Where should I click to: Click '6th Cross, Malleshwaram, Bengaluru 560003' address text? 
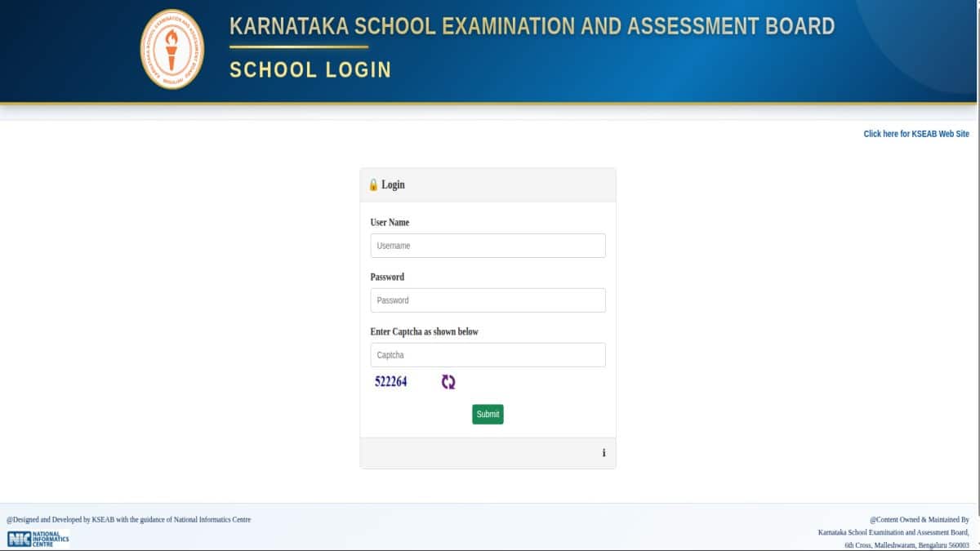pyautogui.click(x=906, y=544)
